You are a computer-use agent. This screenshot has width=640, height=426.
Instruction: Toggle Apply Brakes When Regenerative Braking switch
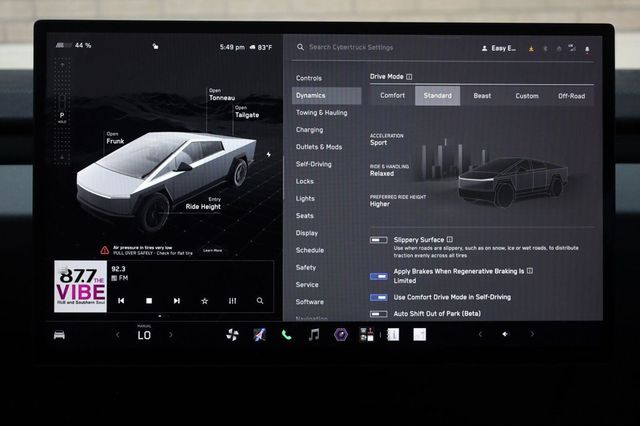coord(379,276)
